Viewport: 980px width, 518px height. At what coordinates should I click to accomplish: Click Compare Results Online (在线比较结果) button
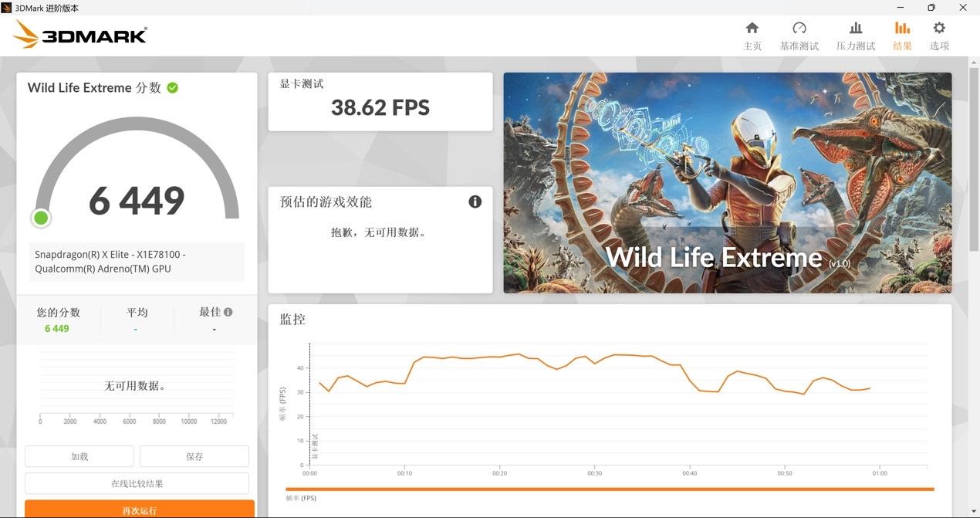coord(137,484)
